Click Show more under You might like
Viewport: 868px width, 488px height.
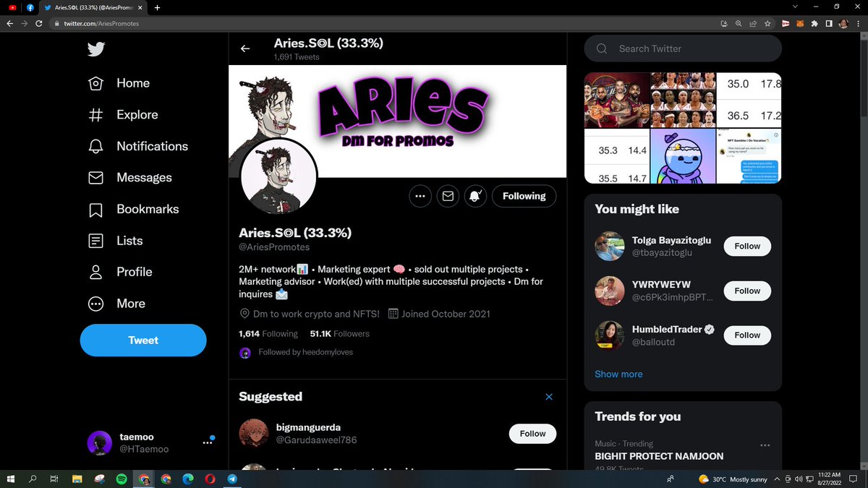pyautogui.click(x=618, y=374)
